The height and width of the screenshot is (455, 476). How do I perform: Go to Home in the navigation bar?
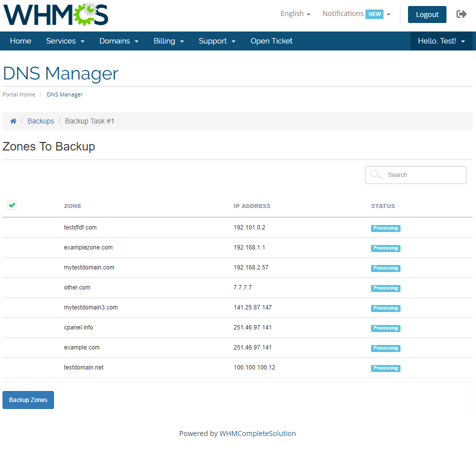[20, 41]
